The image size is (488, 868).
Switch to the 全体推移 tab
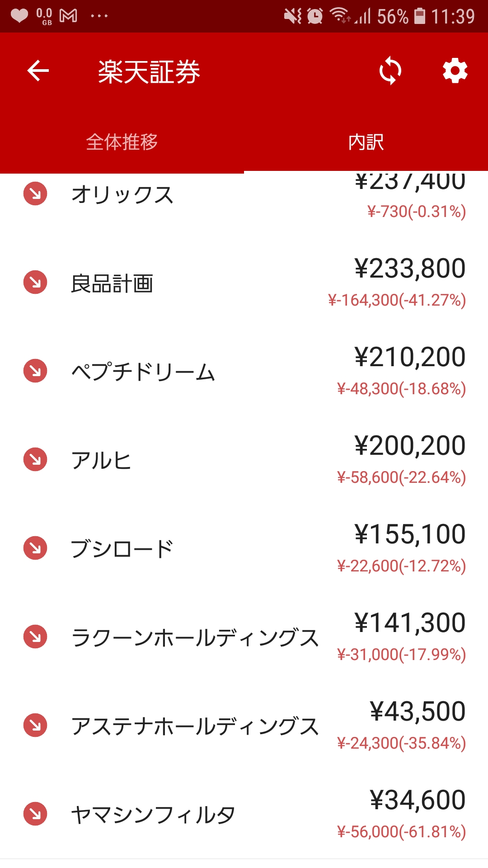point(122,142)
